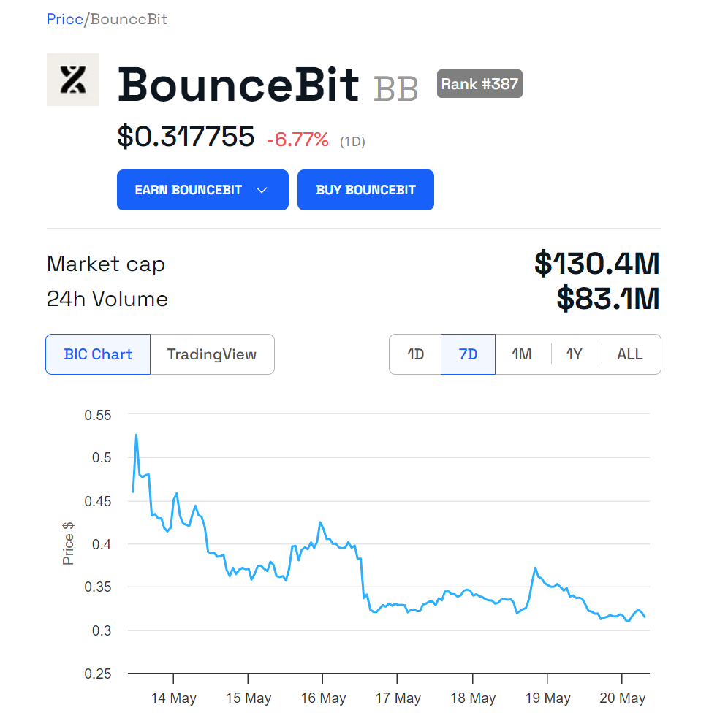
Task: Select the 1Y time range
Action: coord(575,354)
